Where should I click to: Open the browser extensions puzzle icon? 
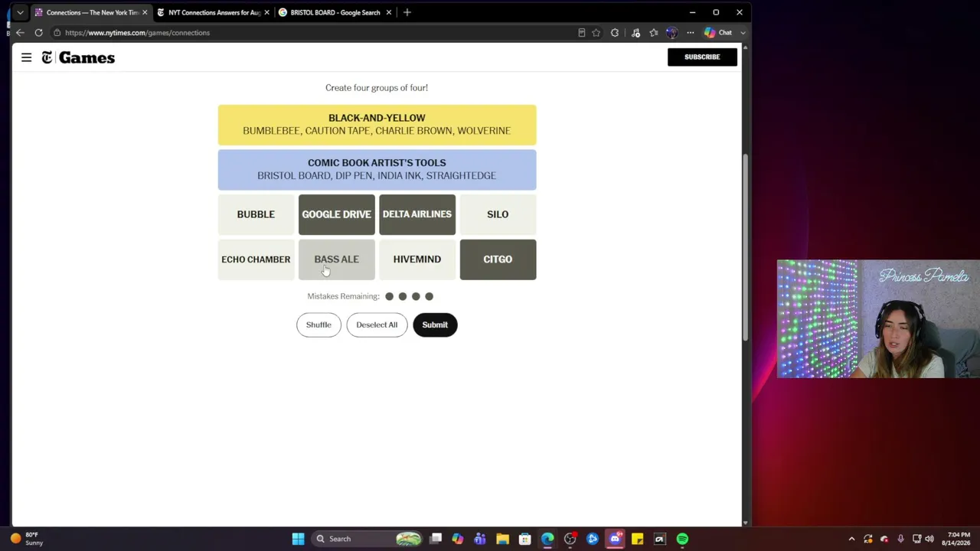(615, 33)
